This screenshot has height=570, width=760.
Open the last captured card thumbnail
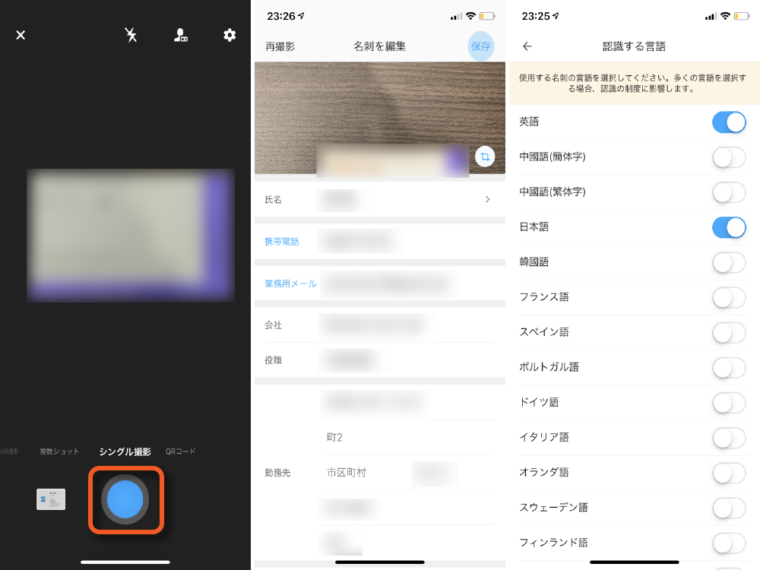[x=51, y=499]
